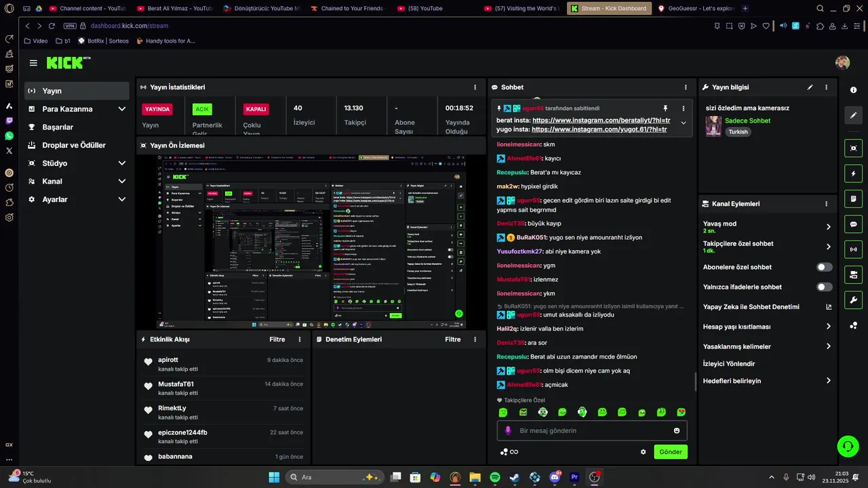This screenshot has width=868, height=488.
Task: Click the highlighted pencil icon in the right sidebar
Action: pos(853,115)
